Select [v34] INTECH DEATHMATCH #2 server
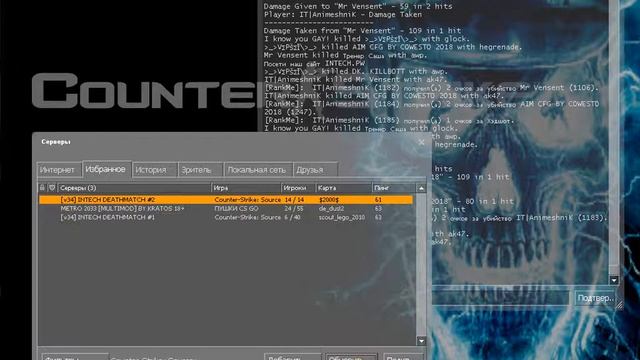The width and height of the screenshot is (640, 360). pos(226,200)
